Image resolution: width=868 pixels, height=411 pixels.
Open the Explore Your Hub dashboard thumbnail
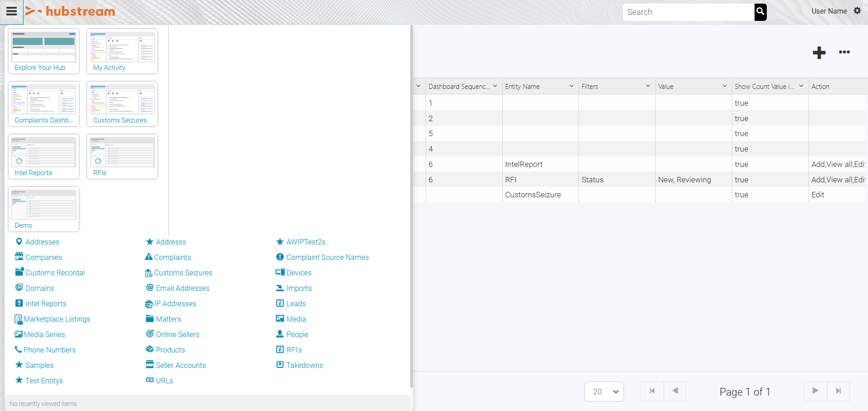click(44, 51)
